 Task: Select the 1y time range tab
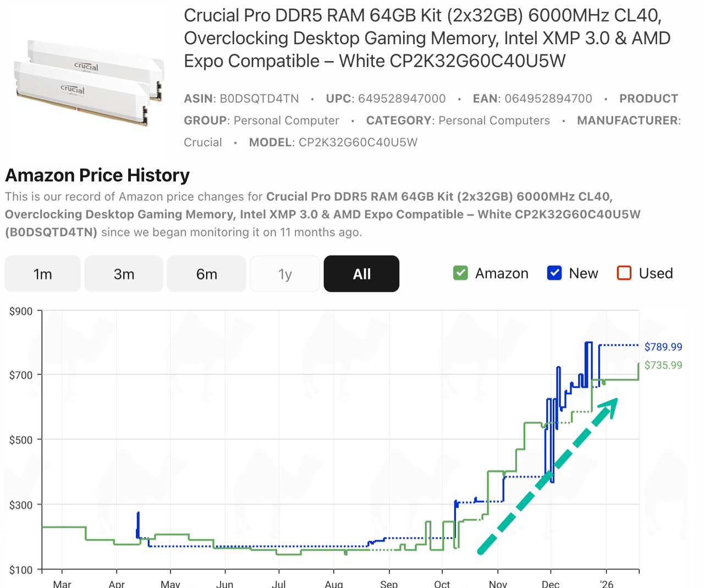285,274
